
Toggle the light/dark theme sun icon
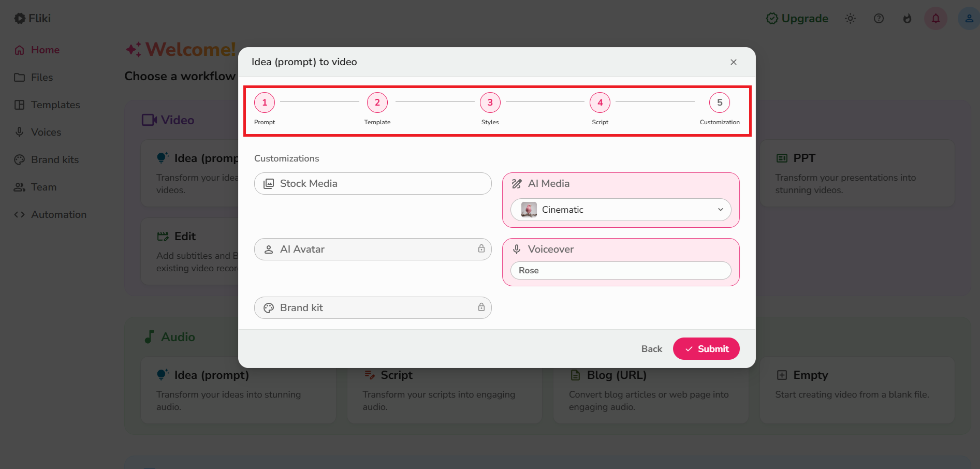click(850, 19)
